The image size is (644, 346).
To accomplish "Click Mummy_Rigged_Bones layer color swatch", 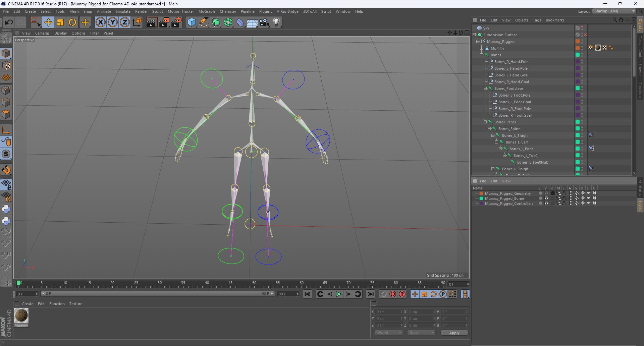I will [481, 198].
